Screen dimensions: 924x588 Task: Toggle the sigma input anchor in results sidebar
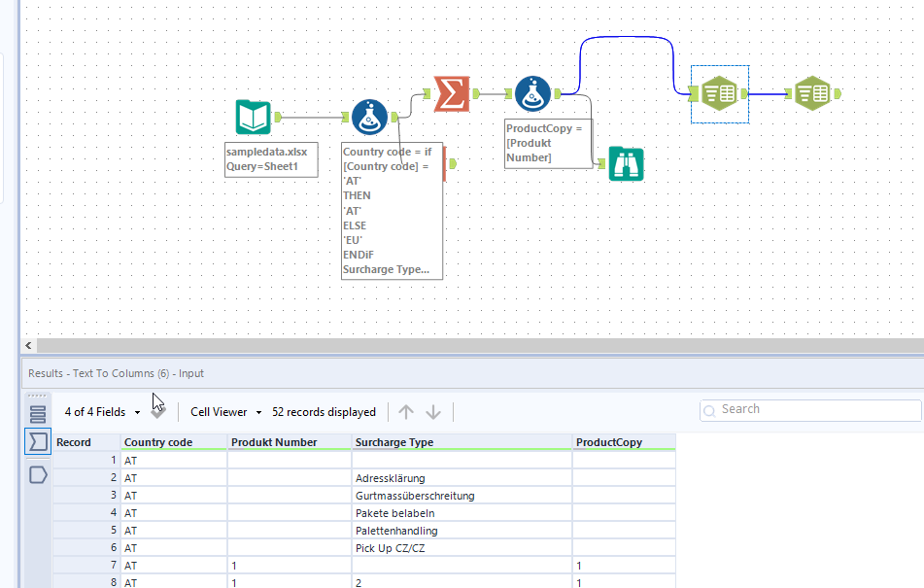click(x=37, y=441)
